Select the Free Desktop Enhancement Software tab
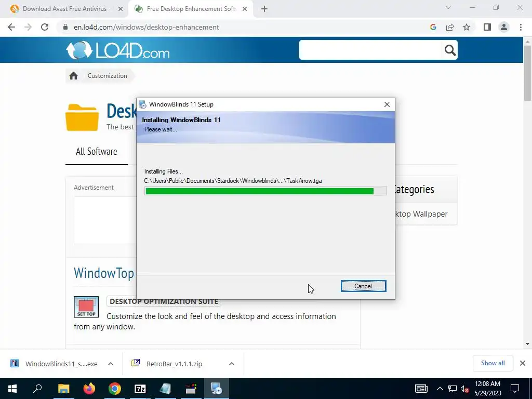Image resolution: width=532 pixels, height=399 pixels. click(191, 9)
